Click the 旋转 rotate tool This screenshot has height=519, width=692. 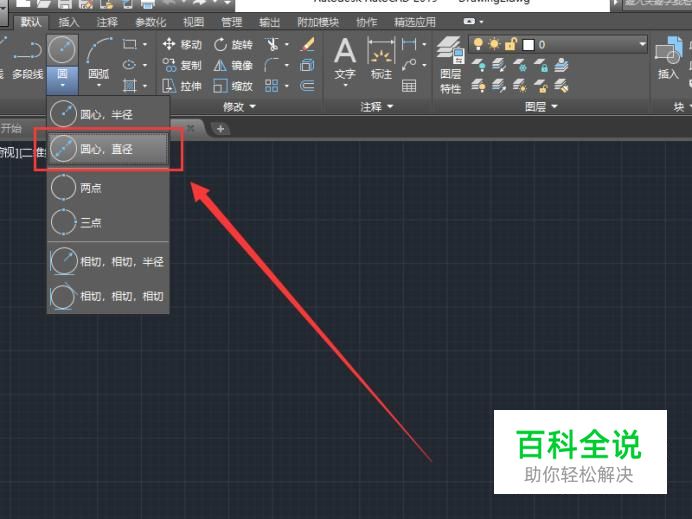[x=233, y=44]
